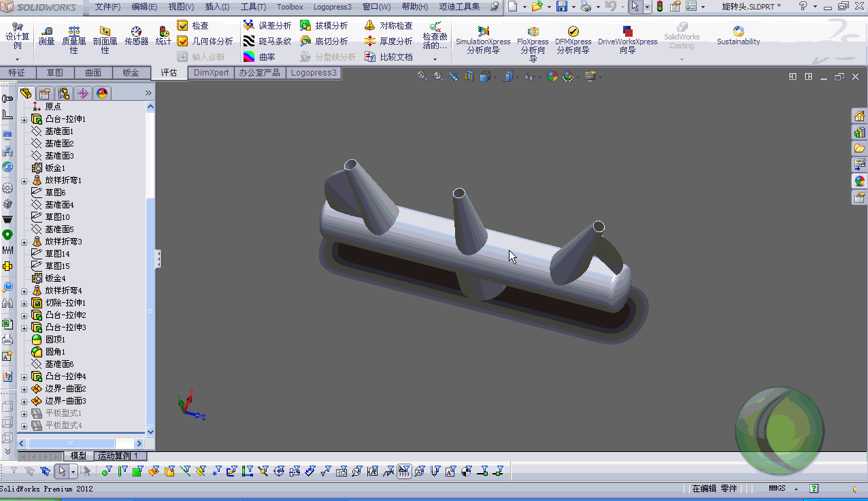
Task: Toggle 曲率 curvature display
Action: click(x=259, y=56)
